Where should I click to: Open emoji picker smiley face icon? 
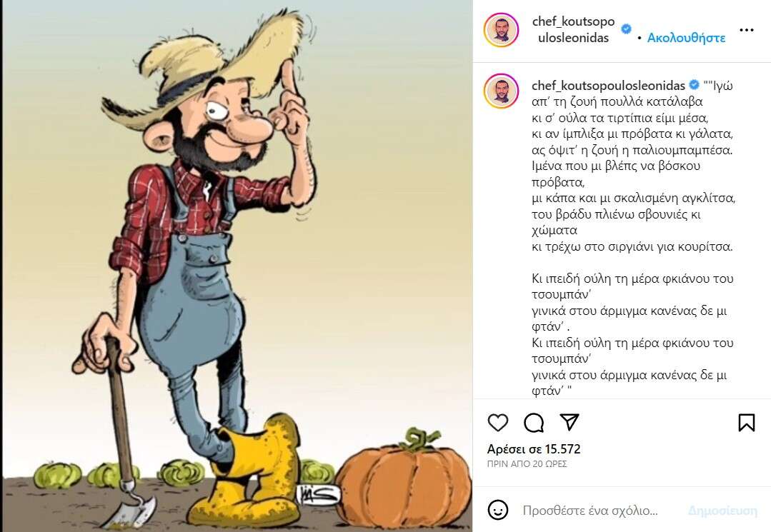pos(497,510)
